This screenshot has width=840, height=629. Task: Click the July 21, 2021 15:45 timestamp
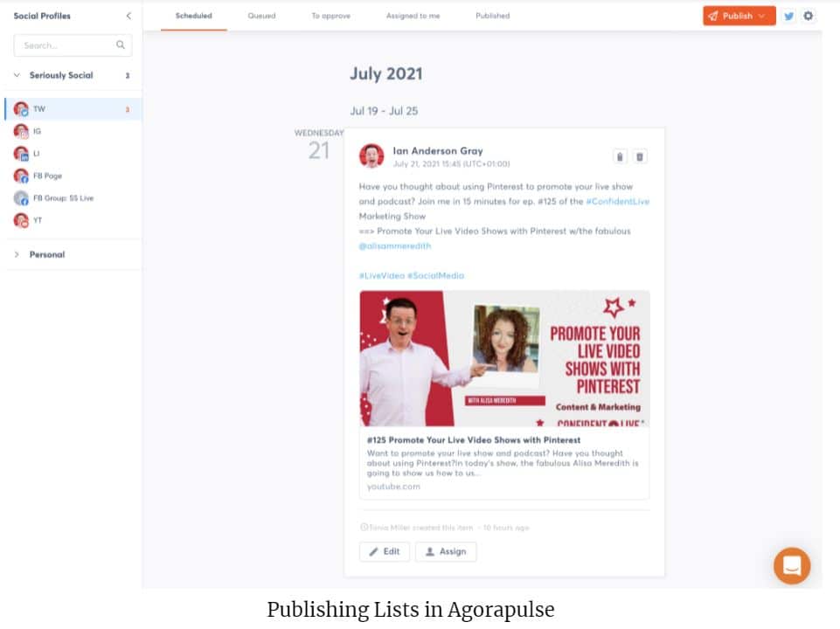click(451, 164)
